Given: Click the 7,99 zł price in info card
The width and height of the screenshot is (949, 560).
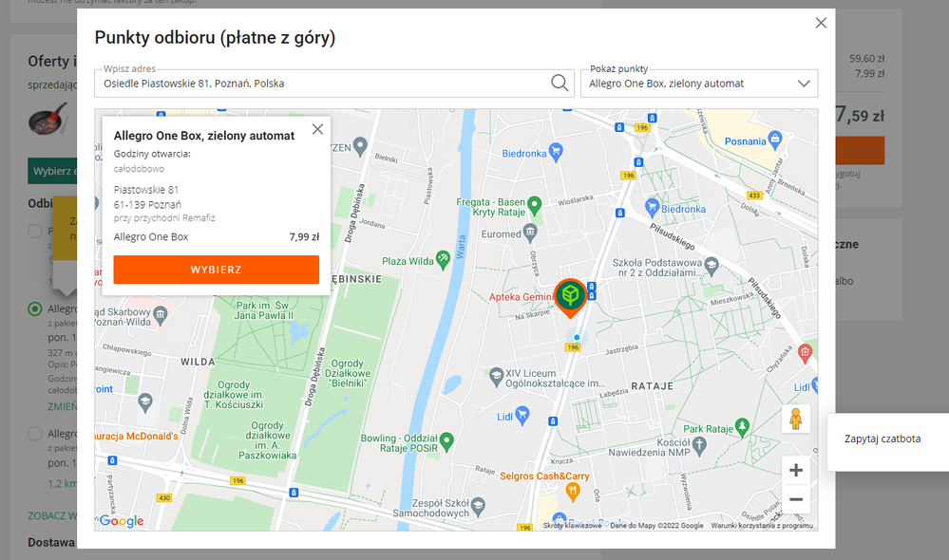Looking at the screenshot, I should coord(304,237).
